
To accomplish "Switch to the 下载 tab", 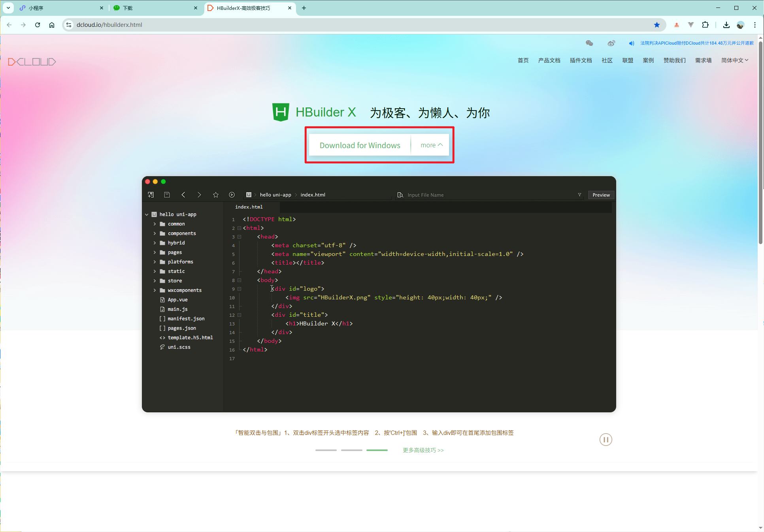I will 155,8.
